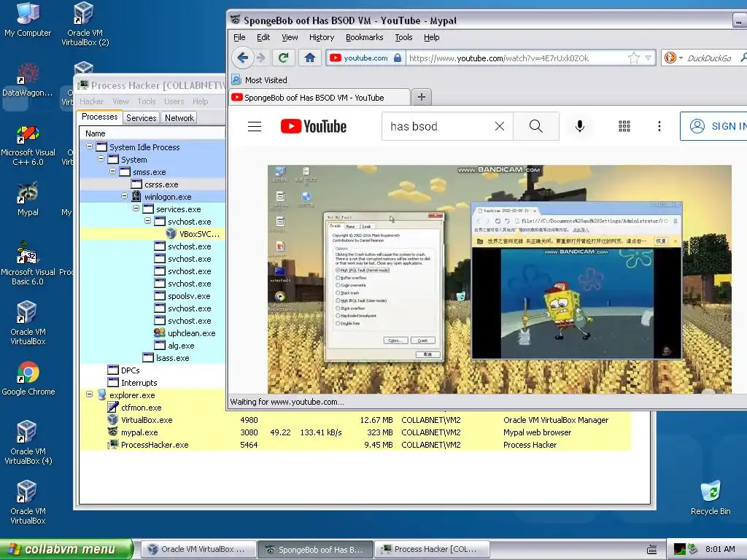Go back in Mypal browser
Viewport: 747px width, 560px height.
click(x=242, y=58)
